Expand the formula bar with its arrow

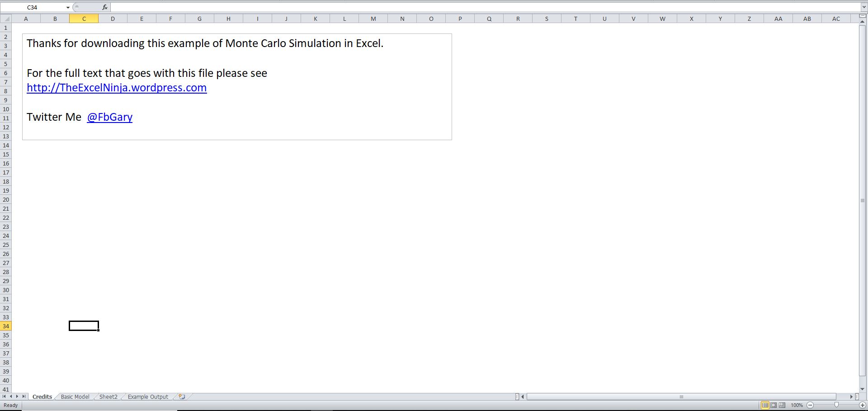click(863, 7)
